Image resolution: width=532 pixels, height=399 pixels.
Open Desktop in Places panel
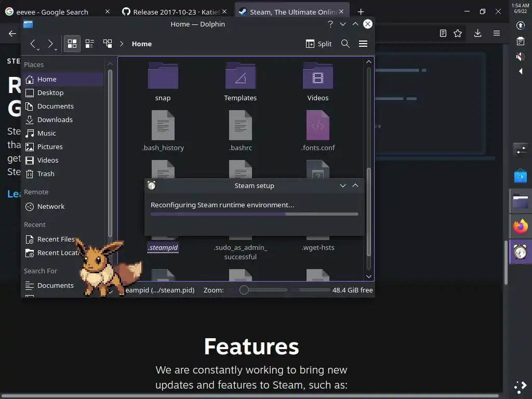[63, 92]
